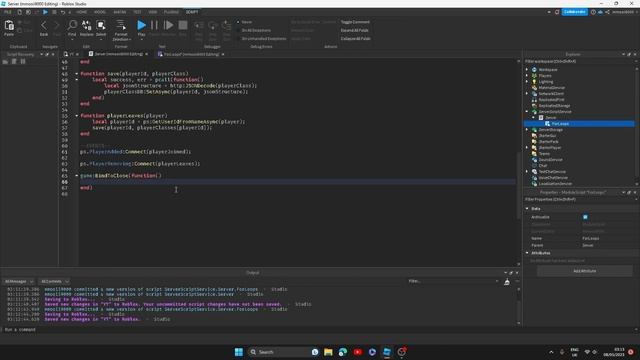This screenshot has width=640, height=360.
Task: Toggle the Archivable checkbox
Action: pyautogui.click(x=585, y=217)
